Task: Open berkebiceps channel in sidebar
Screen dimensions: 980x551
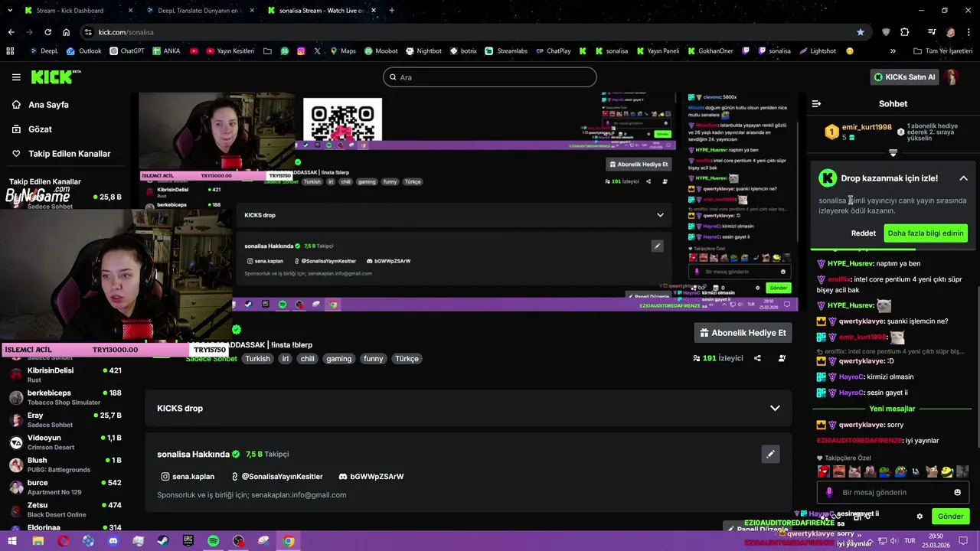Action: pos(65,397)
